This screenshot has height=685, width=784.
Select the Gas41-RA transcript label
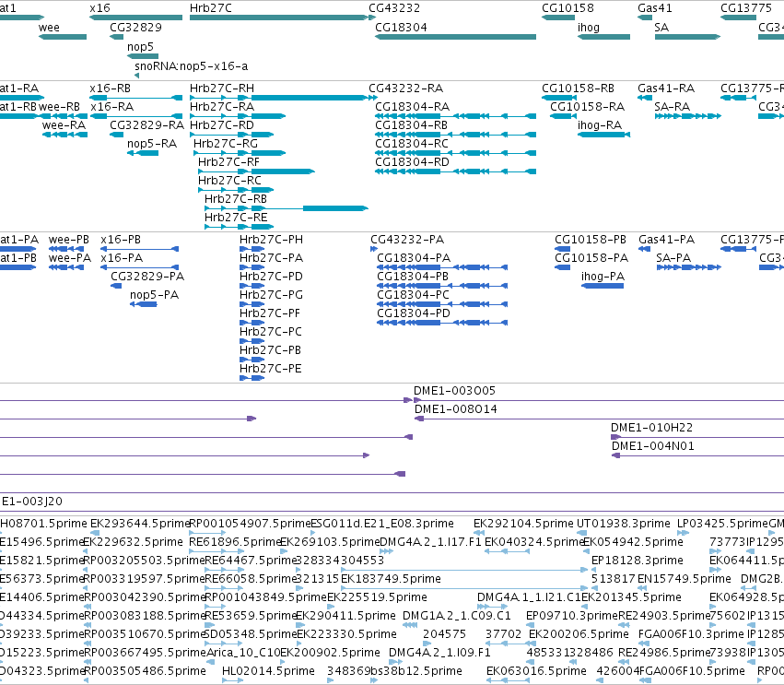pyautogui.click(x=666, y=89)
